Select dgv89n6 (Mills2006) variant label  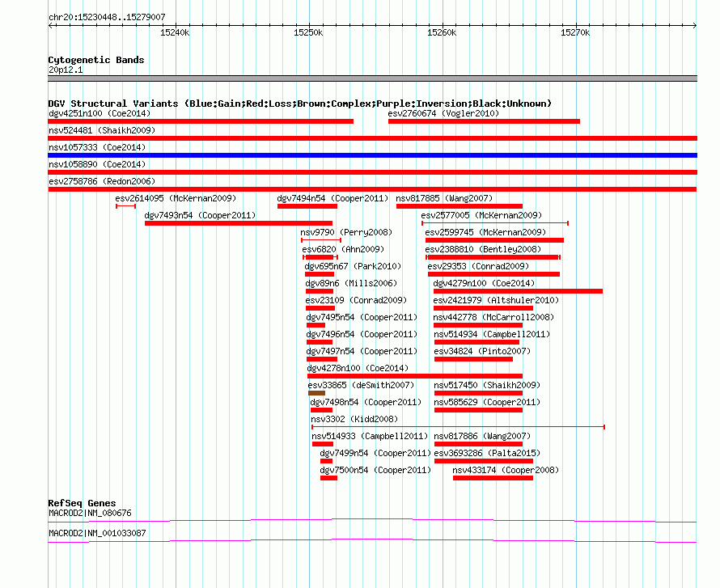(x=351, y=283)
